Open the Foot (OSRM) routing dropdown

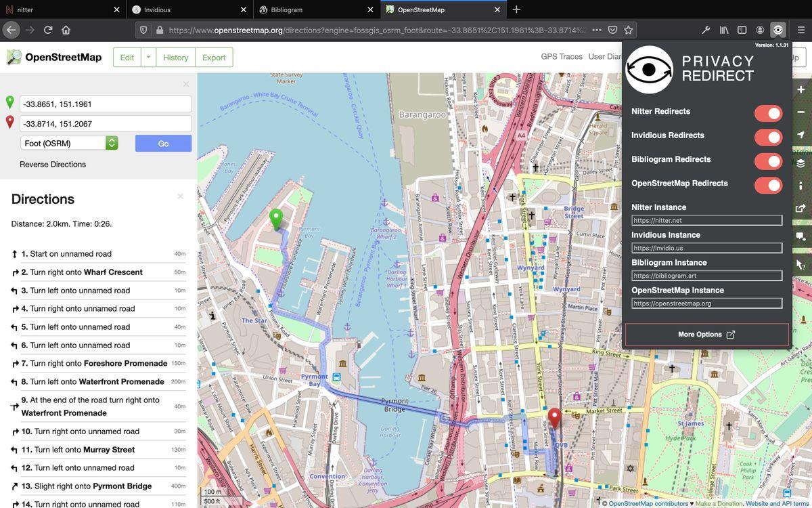pos(69,143)
